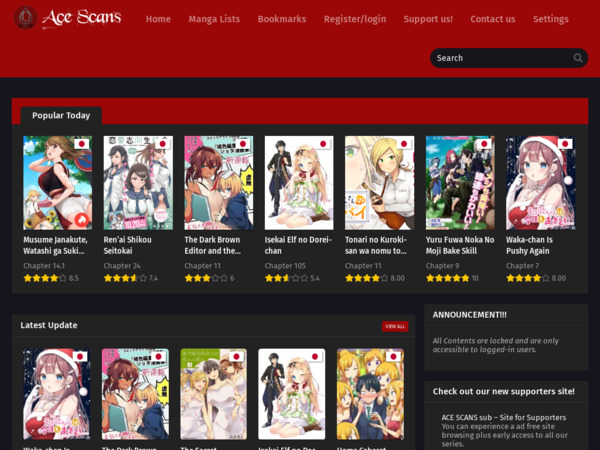Open The Dark Brown Editor title link under Popular Today
Viewport: 600px width, 450px height.
click(x=212, y=245)
